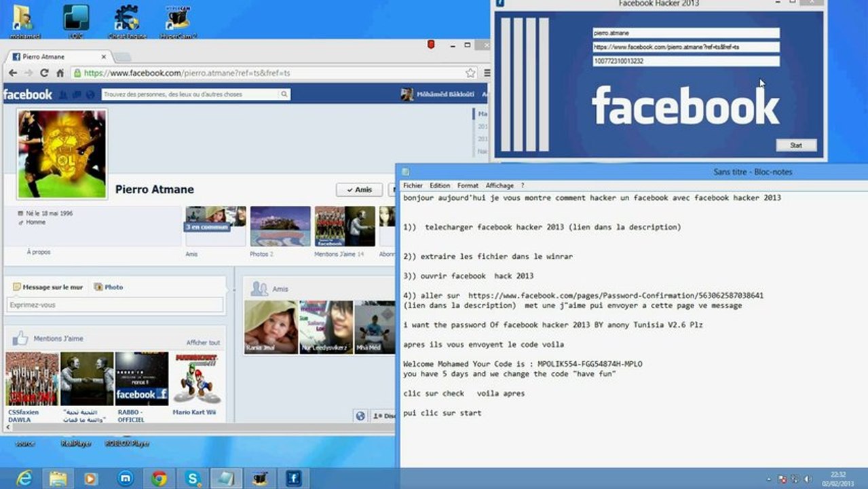The image size is (868, 489).
Task: Reload the Facebook page in Chrome
Action: click(x=44, y=73)
